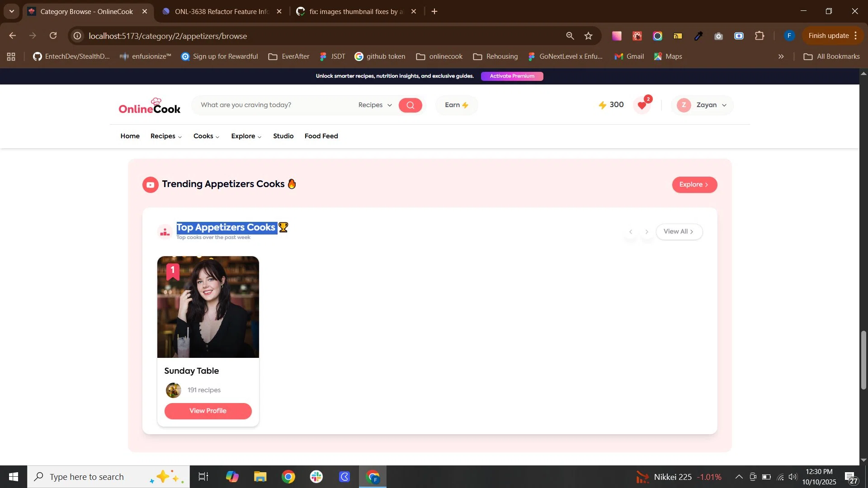Open favorites heart icon with badge
Screen dimensions: 868x488
pos(642,105)
